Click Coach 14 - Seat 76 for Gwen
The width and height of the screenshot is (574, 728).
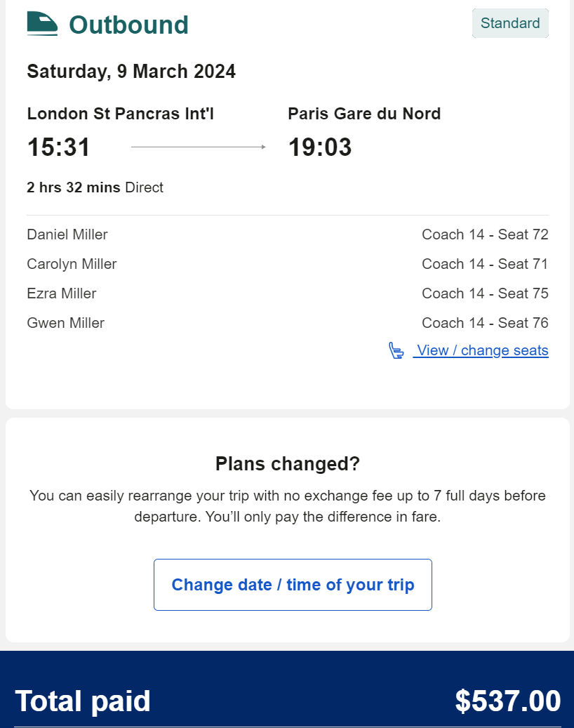pos(485,323)
